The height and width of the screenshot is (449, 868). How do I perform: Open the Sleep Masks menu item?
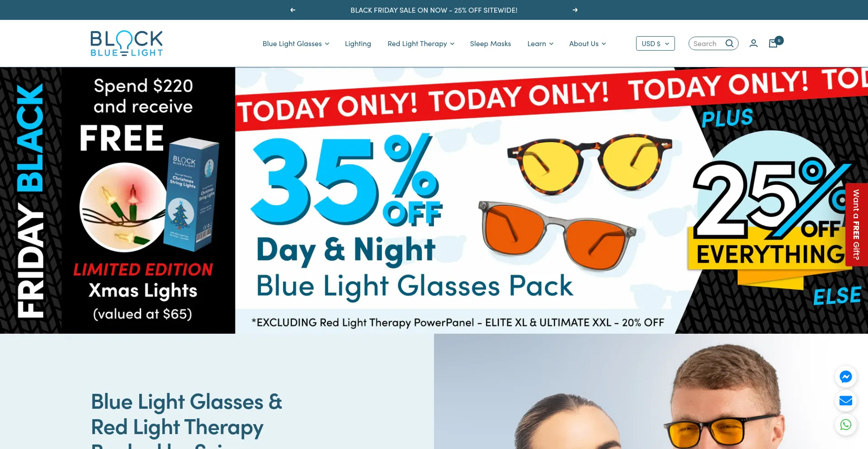(x=491, y=43)
